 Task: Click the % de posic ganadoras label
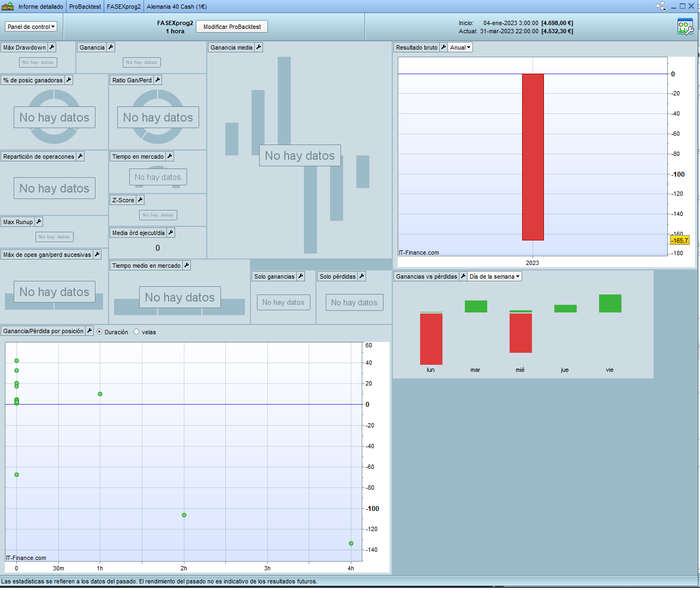point(33,80)
